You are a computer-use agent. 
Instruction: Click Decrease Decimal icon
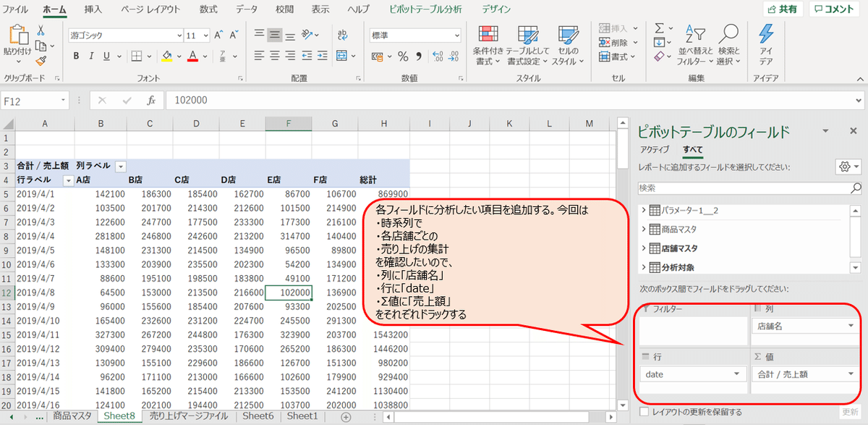click(453, 56)
